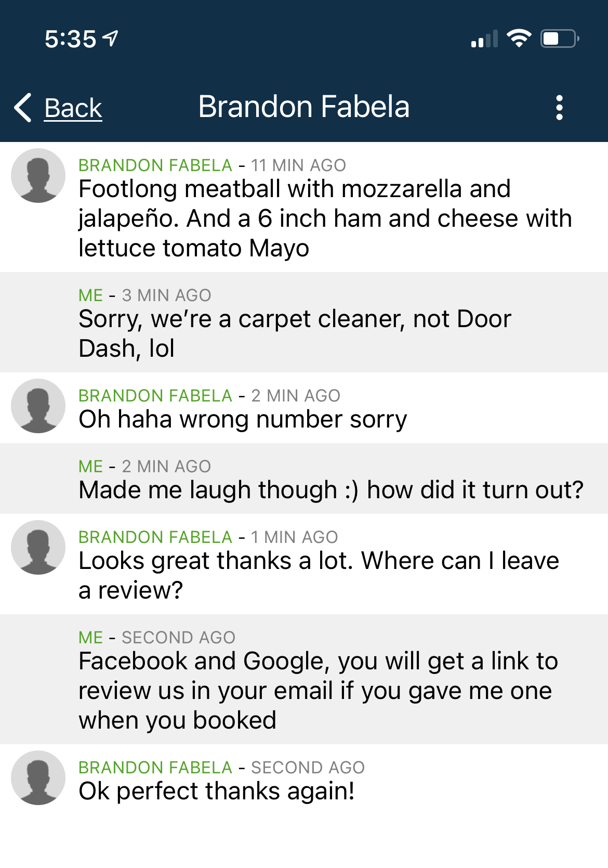Select the footlong meatball order message
The width and height of the screenshot is (608, 868).
point(325,218)
